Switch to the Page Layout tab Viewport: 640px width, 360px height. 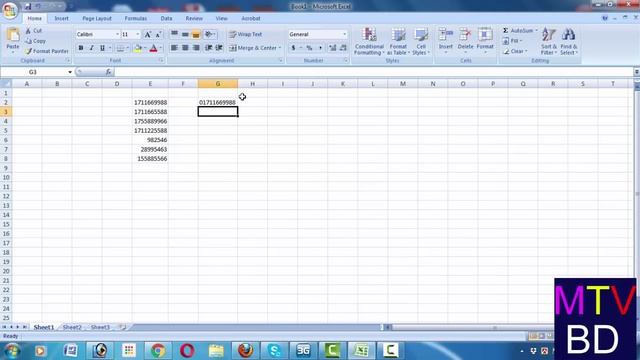click(97, 18)
